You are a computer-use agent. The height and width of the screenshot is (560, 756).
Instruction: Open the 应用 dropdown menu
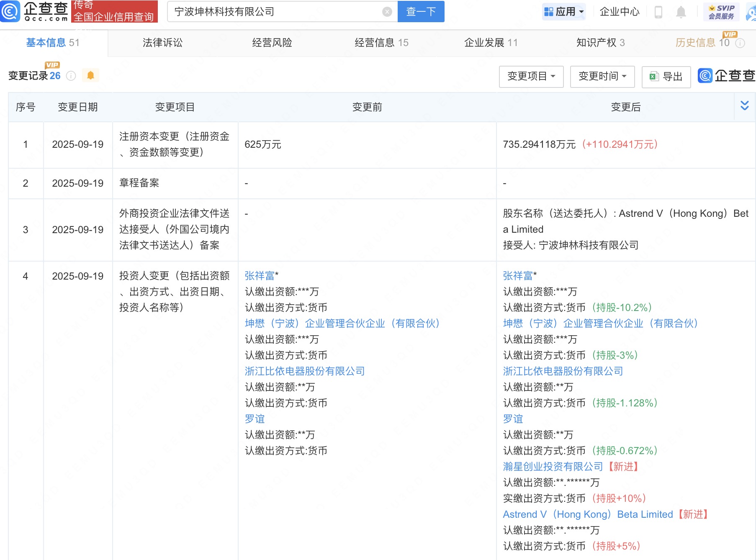click(564, 12)
